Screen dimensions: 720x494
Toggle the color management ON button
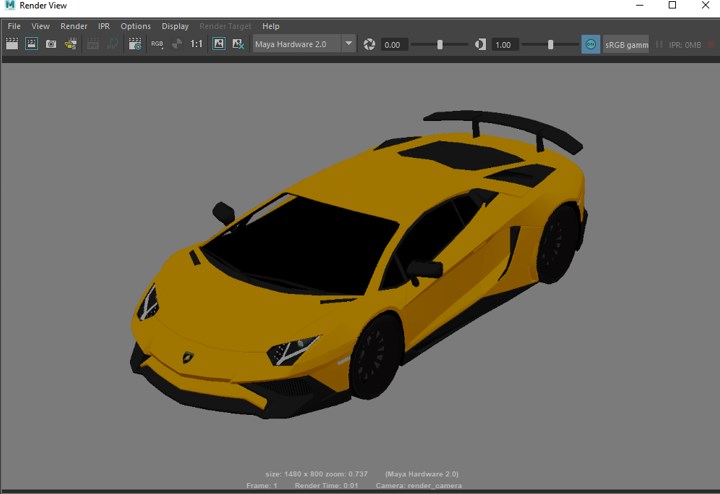pyautogui.click(x=591, y=45)
